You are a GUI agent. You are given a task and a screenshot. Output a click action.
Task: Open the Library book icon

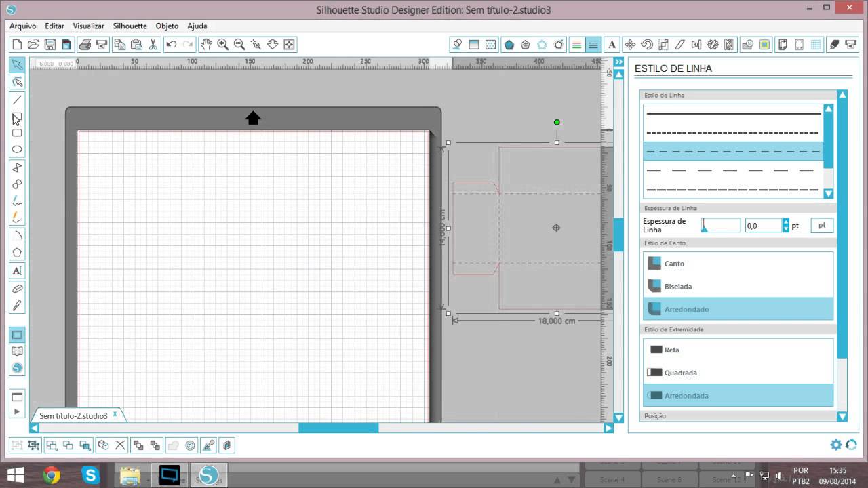(17, 351)
